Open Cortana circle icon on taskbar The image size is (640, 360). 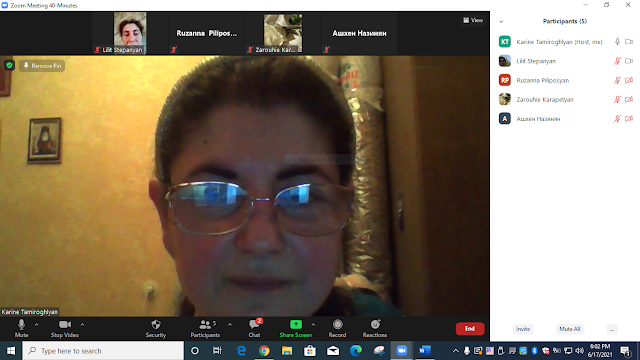[195, 351]
